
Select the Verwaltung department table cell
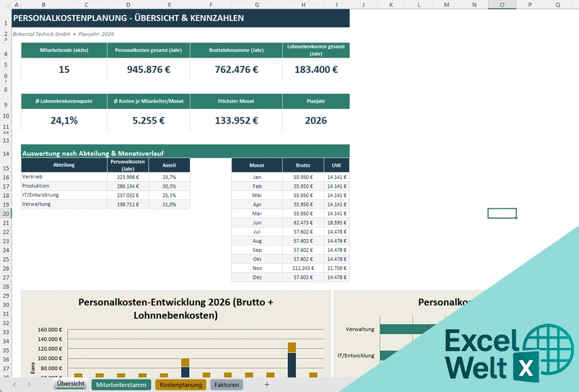[x=64, y=204]
